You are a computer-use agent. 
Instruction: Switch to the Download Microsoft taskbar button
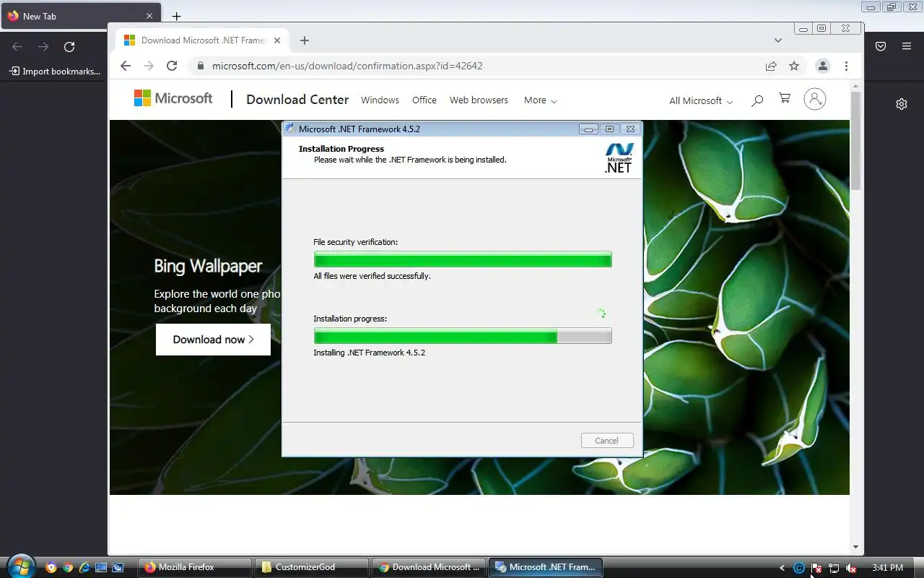click(430, 567)
